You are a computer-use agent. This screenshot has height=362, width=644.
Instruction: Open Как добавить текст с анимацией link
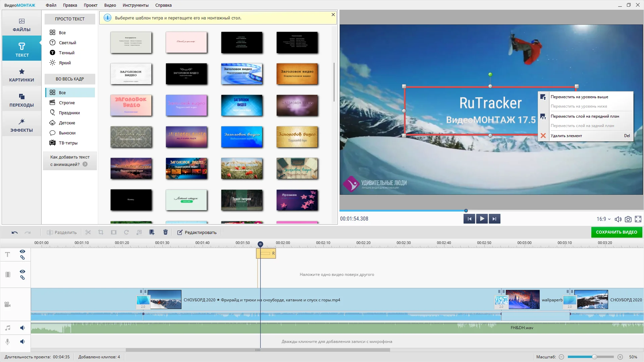pos(70,161)
